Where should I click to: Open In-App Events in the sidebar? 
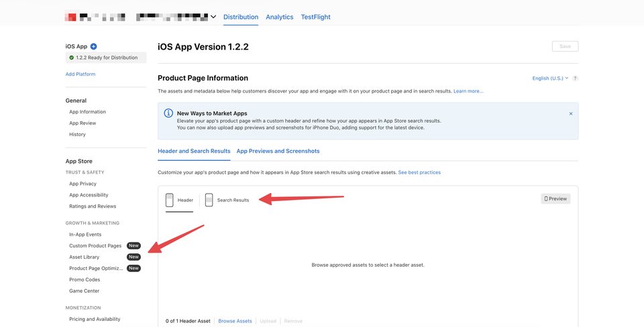85,235
